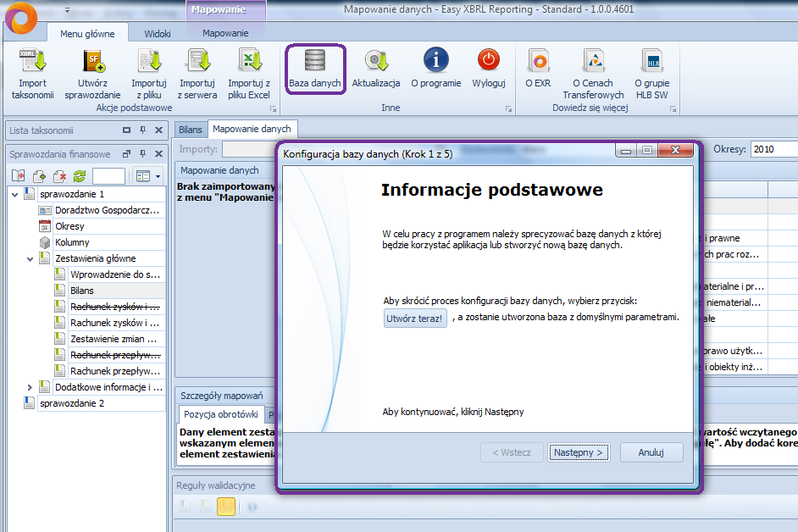798x532 pixels.
Task: Switch to Mapowanie ribbon tab
Action: tap(225, 33)
